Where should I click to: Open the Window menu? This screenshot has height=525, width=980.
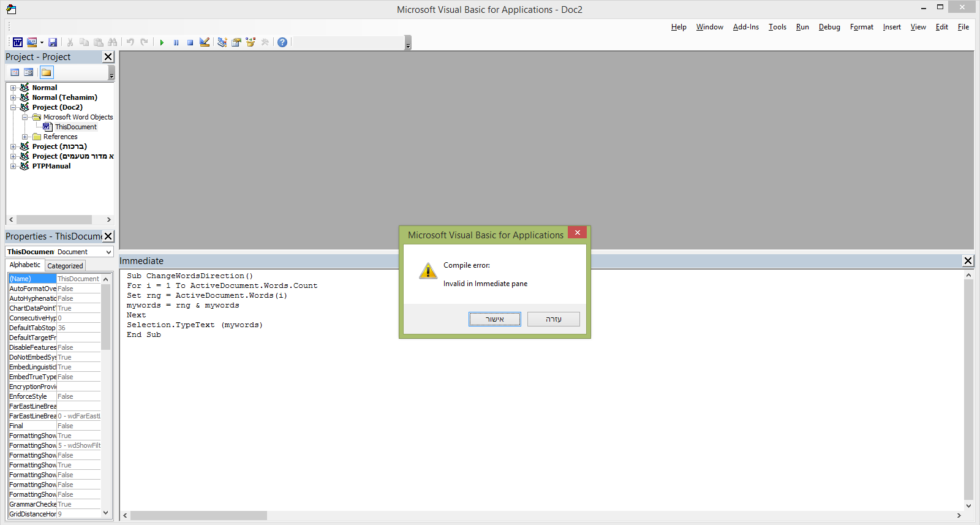coord(710,27)
